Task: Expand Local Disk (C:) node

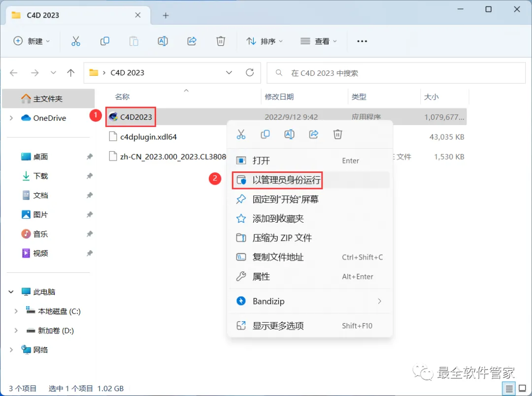Action: point(16,311)
